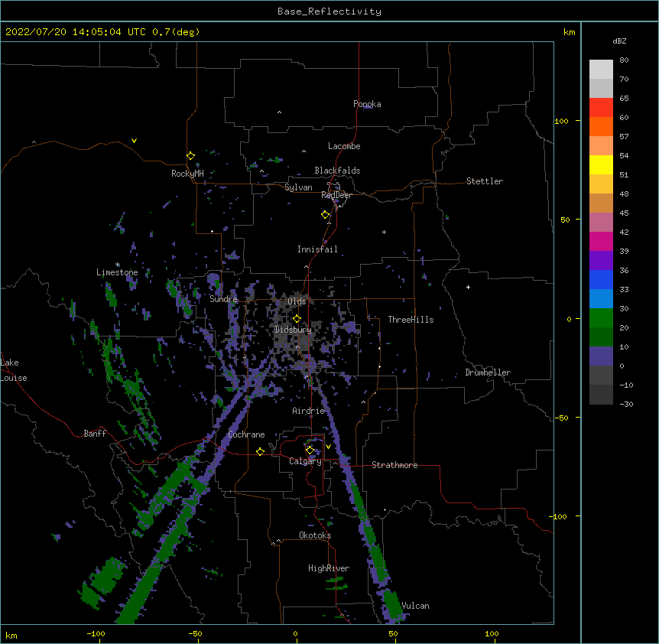Click the dBZ legend unit label
Image resolution: width=659 pixels, height=644 pixels.
click(x=619, y=41)
